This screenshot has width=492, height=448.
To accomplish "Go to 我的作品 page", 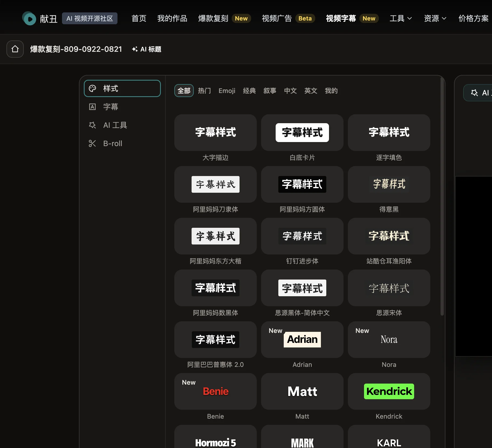I will tap(172, 18).
